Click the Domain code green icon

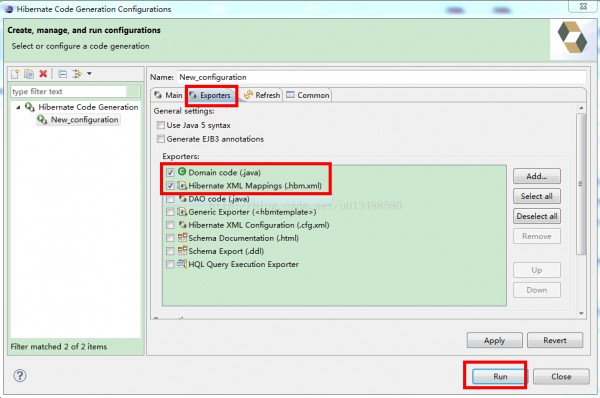click(x=182, y=172)
